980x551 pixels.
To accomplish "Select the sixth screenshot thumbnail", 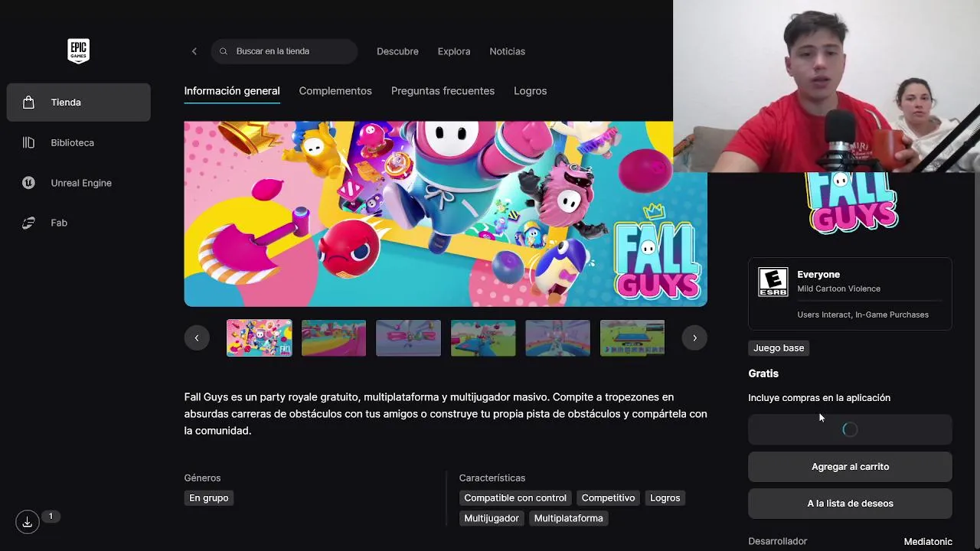I will point(632,337).
